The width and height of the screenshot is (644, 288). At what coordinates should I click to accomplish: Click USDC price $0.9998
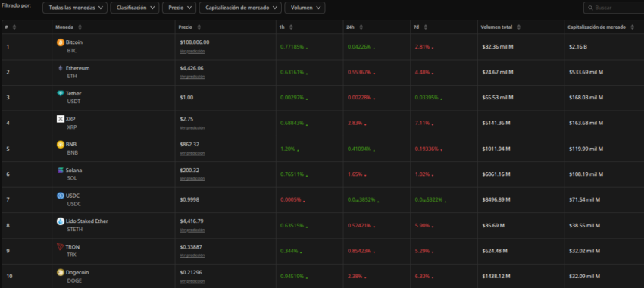[x=189, y=199]
